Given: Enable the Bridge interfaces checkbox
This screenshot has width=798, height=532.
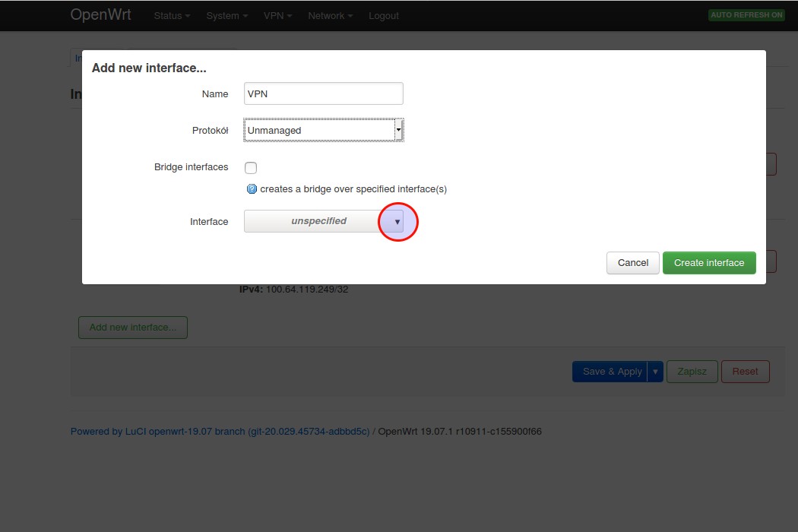Looking at the screenshot, I should pos(251,167).
